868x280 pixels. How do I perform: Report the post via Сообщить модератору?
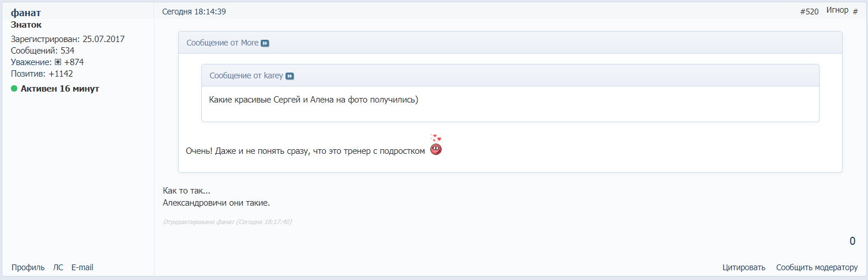[817, 267]
